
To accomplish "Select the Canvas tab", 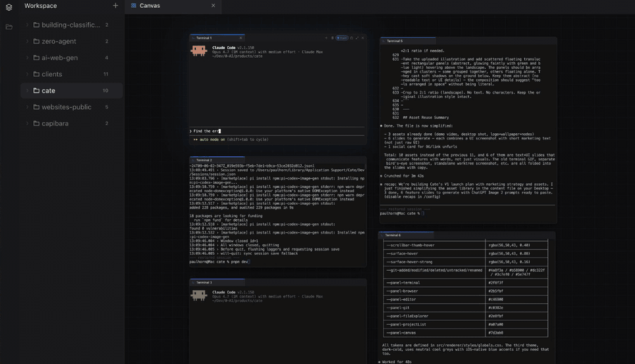I will pyautogui.click(x=173, y=6).
